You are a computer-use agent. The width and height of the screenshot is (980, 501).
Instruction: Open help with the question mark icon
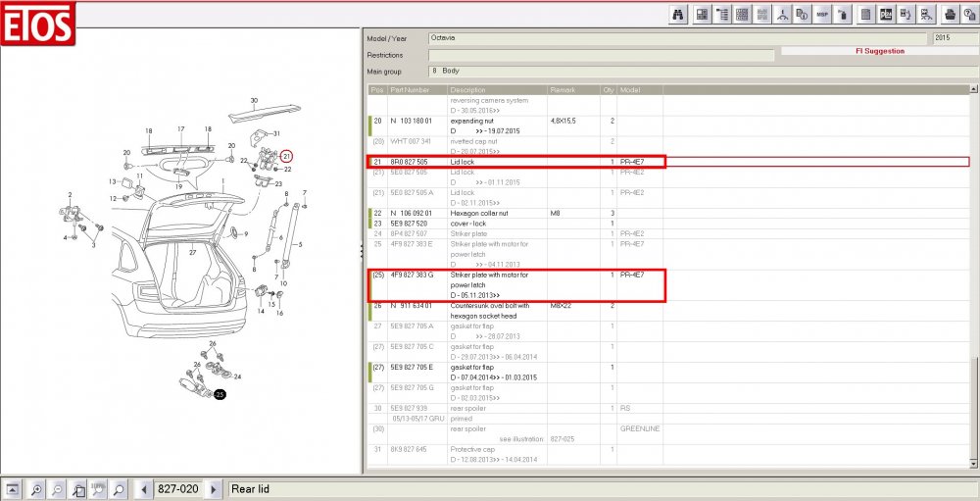click(969, 15)
